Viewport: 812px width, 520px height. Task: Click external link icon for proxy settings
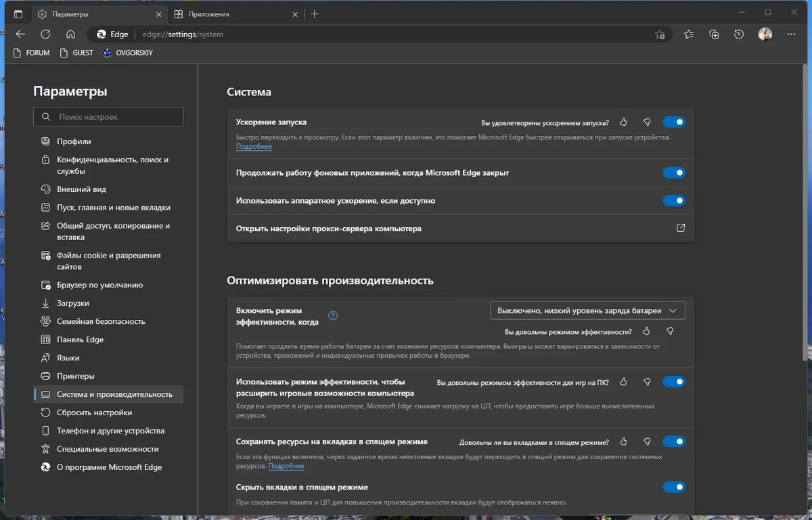click(681, 229)
